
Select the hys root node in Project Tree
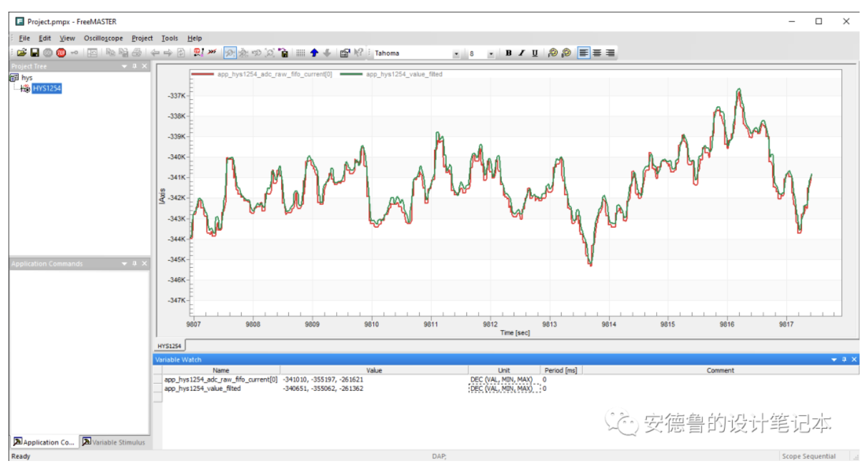pyautogui.click(x=27, y=78)
